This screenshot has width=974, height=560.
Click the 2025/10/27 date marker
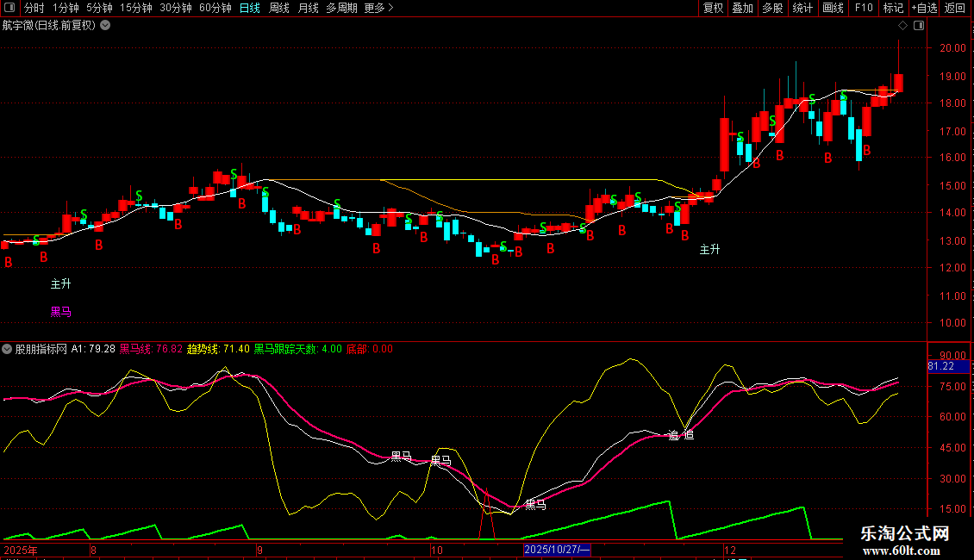[x=557, y=550]
